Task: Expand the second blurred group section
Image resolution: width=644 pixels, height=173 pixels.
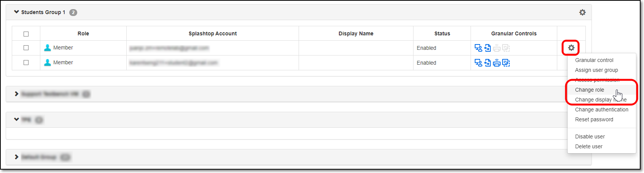Action: coord(16,94)
